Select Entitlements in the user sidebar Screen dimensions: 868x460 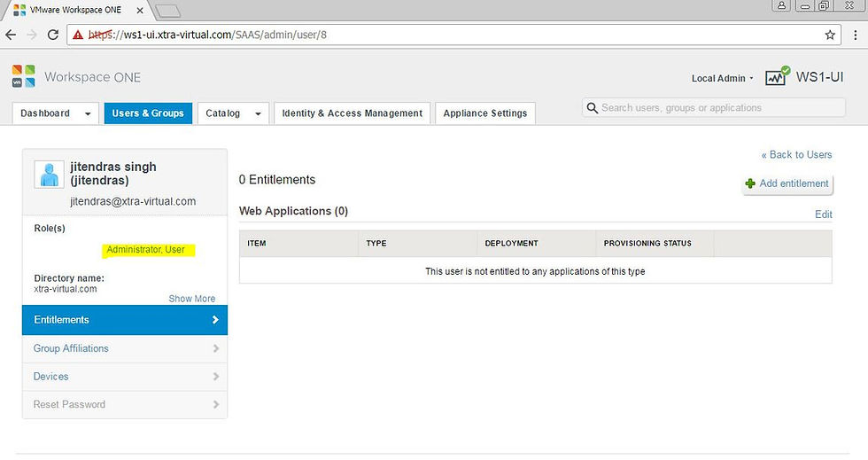coord(125,320)
